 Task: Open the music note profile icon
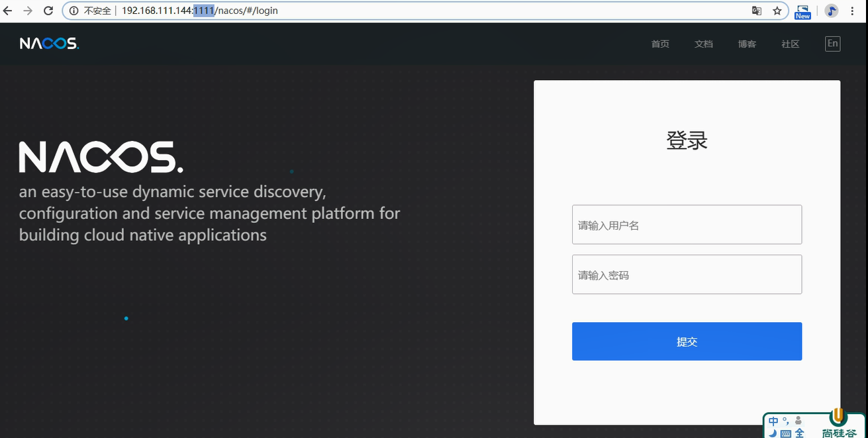click(832, 11)
